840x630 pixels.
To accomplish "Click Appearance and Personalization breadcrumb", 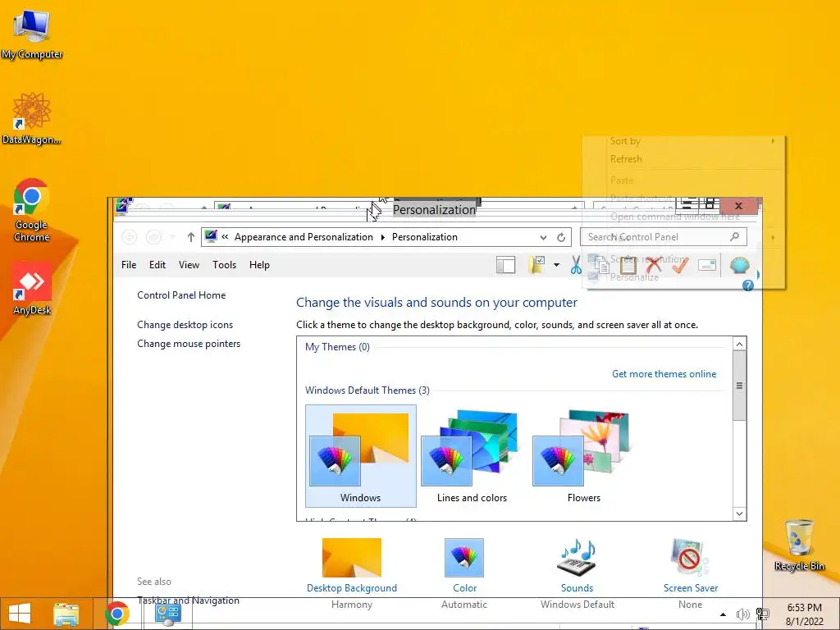I will click(304, 237).
